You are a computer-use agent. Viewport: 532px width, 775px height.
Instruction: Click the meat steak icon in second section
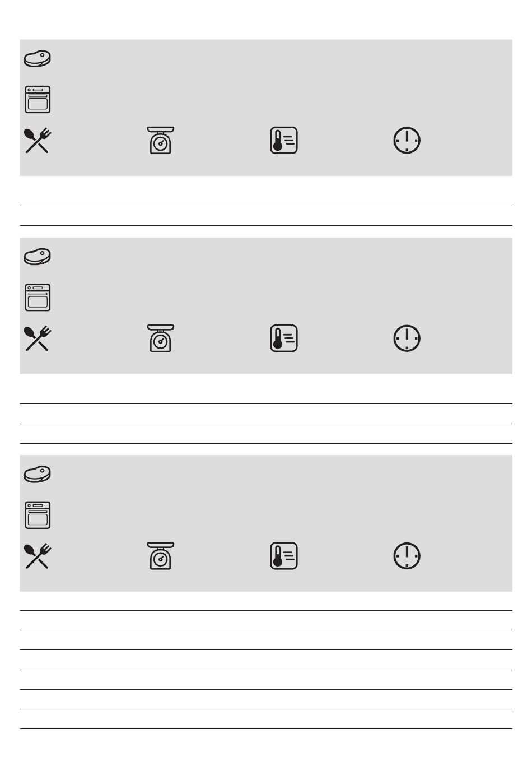38,257
